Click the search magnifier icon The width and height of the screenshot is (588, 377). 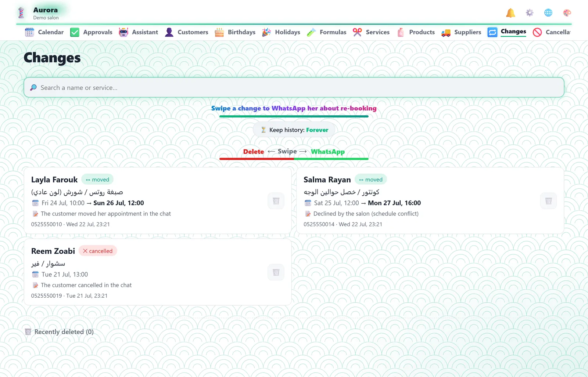33,88
